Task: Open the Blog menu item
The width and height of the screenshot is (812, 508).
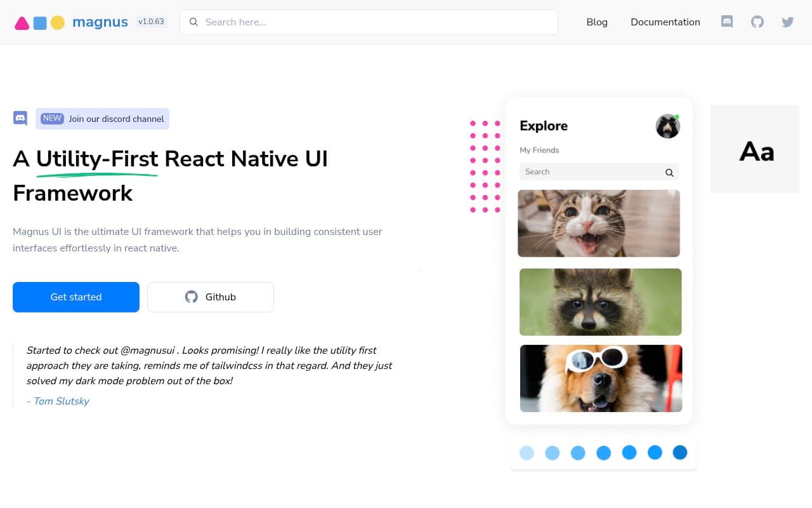Action: 596,22
